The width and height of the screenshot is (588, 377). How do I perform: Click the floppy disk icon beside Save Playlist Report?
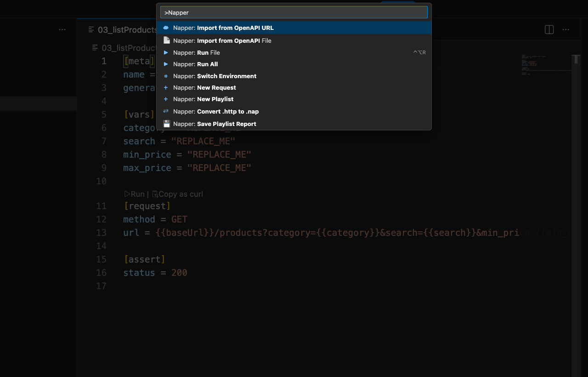[166, 124]
